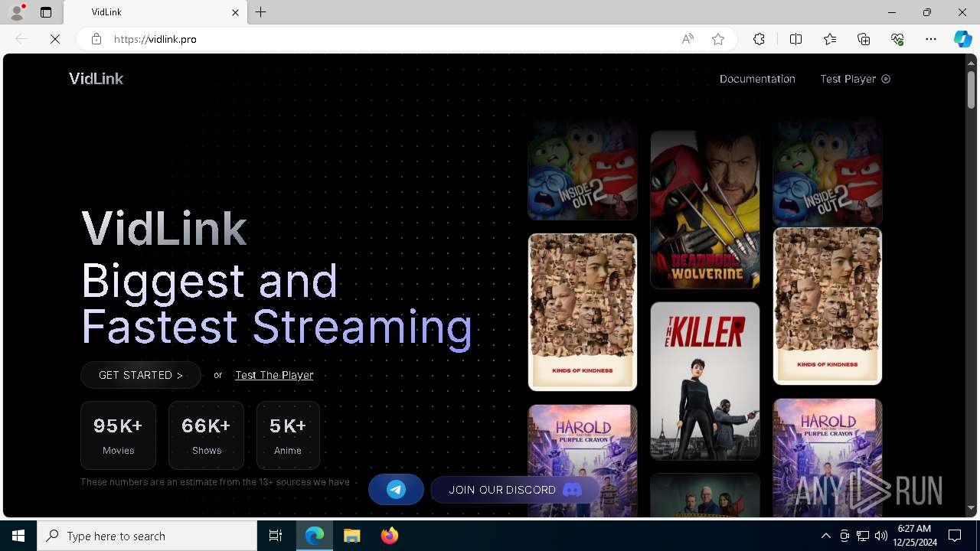The height and width of the screenshot is (551, 980).
Task: Open the Deadpool & Wolverine poster
Action: click(x=705, y=209)
